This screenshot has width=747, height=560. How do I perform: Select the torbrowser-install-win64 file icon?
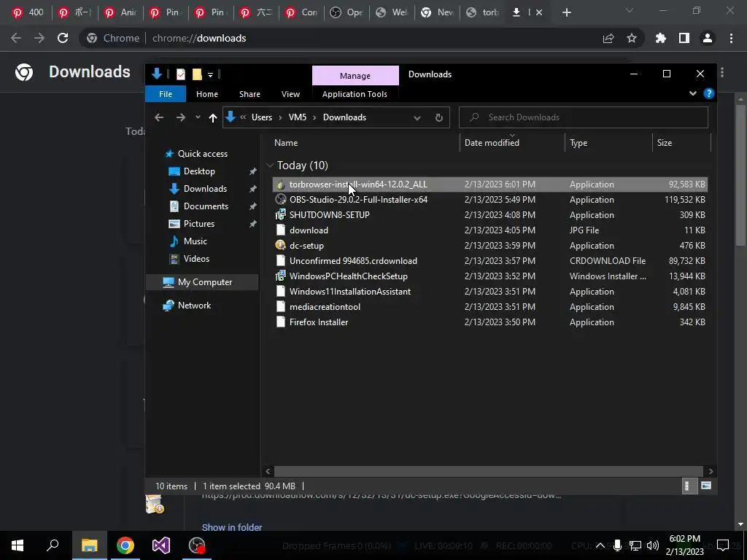coord(281,184)
